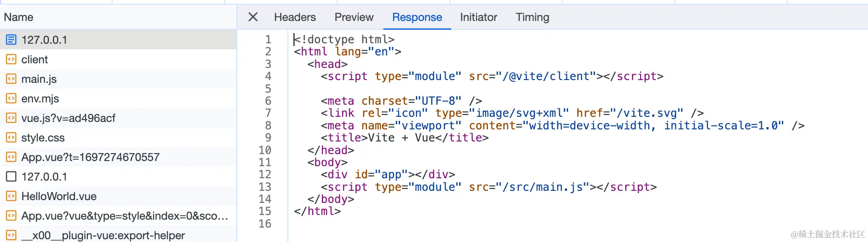Open the App.vue?vue&type=style request entry

(125, 216)
